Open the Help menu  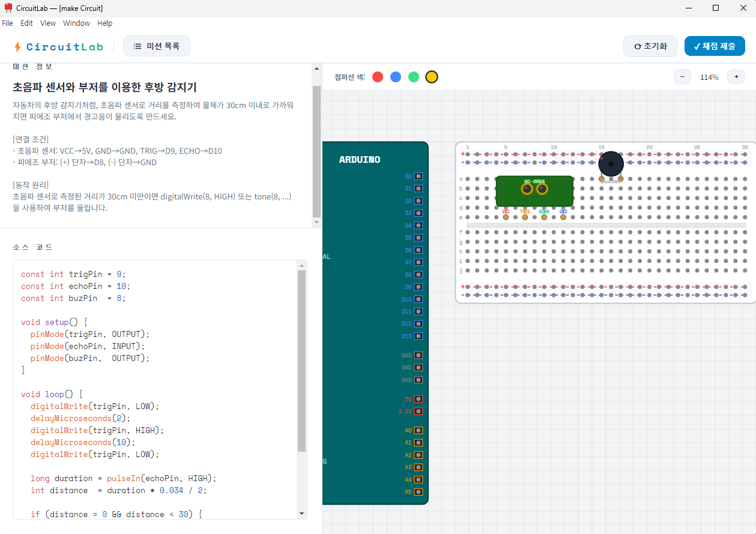click(x=105, y=23)
